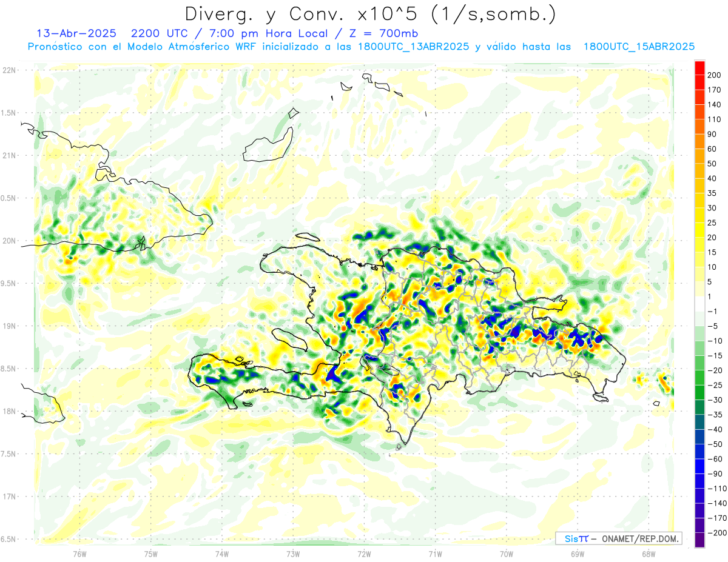Click the '1.5N' latitude label
Screen dimensions: 728x562
click(x=8, y=113)
